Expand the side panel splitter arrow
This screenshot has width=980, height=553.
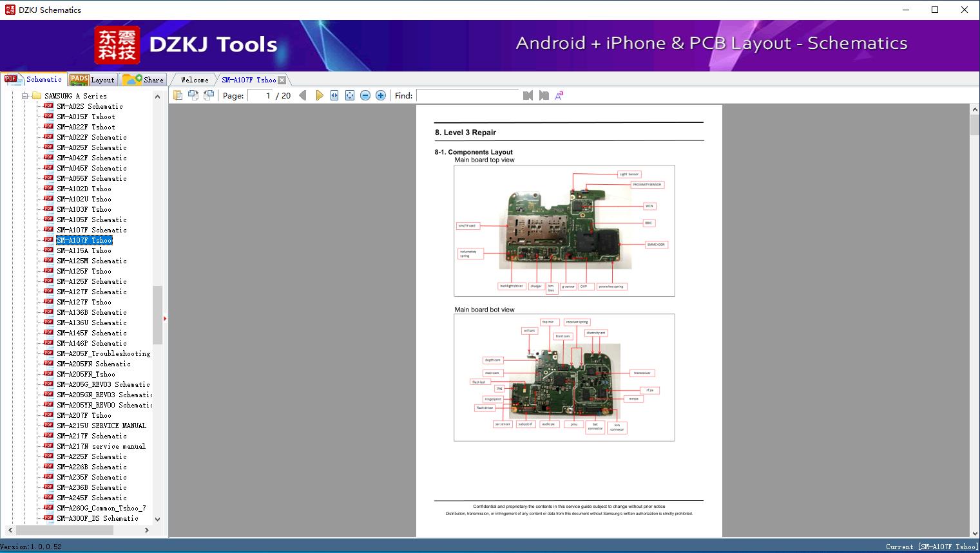tap(165, 318)
